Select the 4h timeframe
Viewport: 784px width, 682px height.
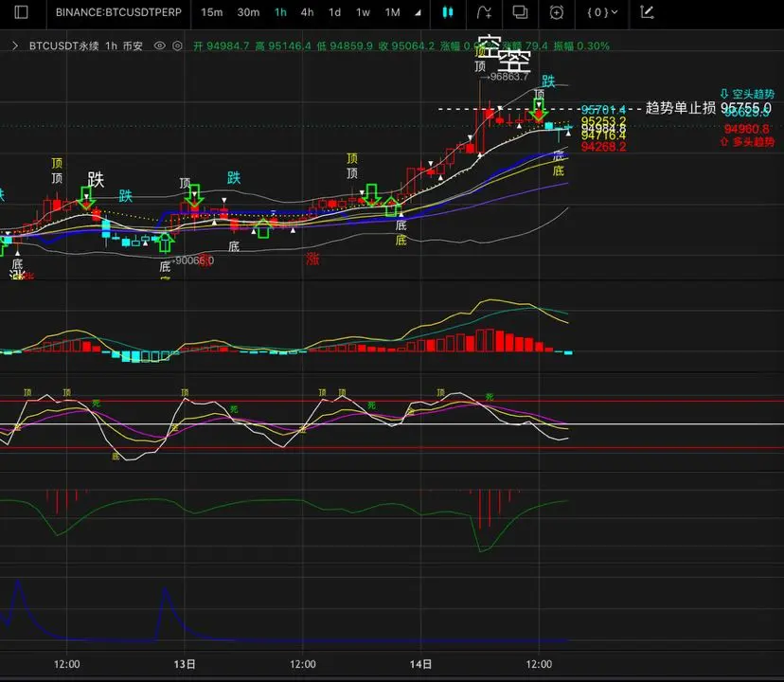point(307,12)
